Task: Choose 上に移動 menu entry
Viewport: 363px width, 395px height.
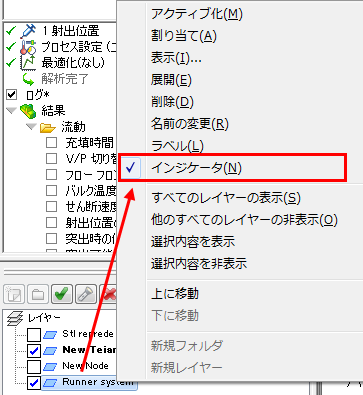Action: coord(175,294)
